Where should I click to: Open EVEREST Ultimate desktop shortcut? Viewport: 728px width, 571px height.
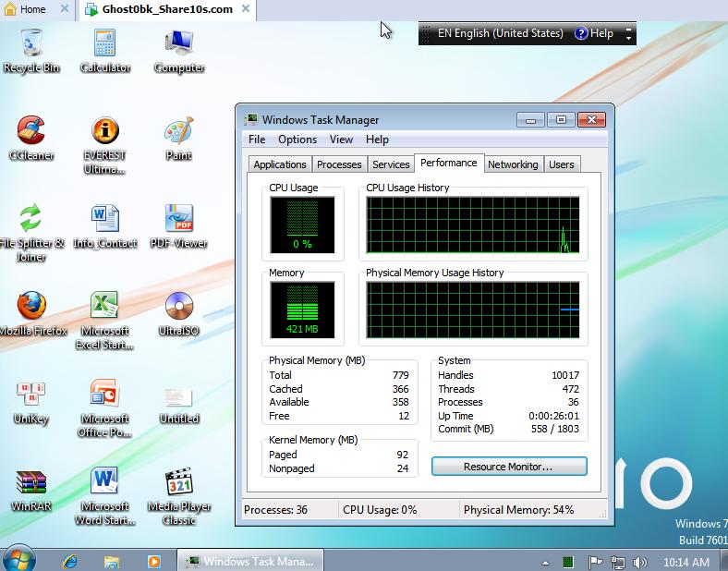[x=105, y=145]
